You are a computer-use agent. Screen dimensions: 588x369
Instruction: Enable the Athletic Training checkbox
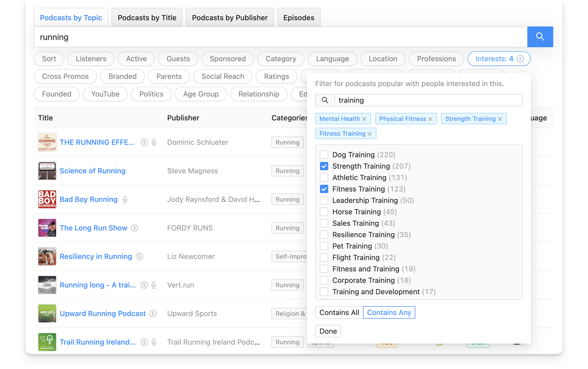click(324, 177)
